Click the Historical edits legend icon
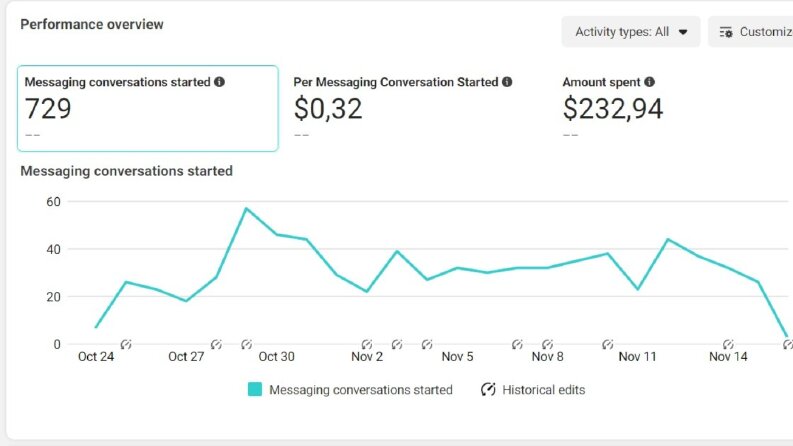The width and height of the screenshot is (793, 446). 488,389
